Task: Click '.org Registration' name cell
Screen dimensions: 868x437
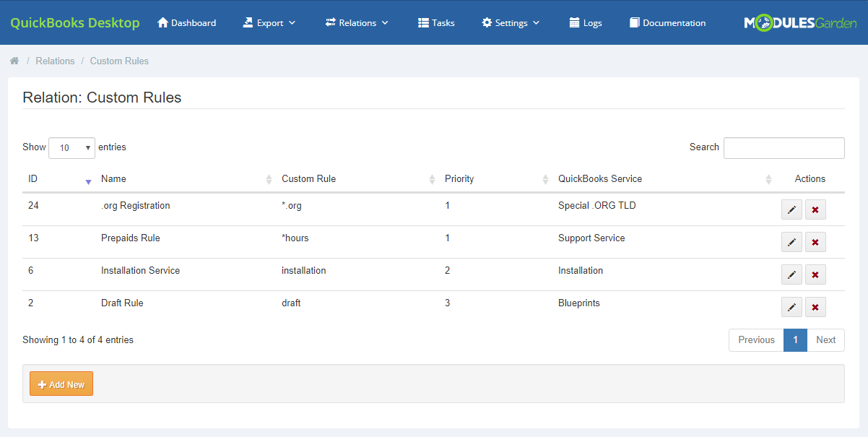Action: pos(136,206)
